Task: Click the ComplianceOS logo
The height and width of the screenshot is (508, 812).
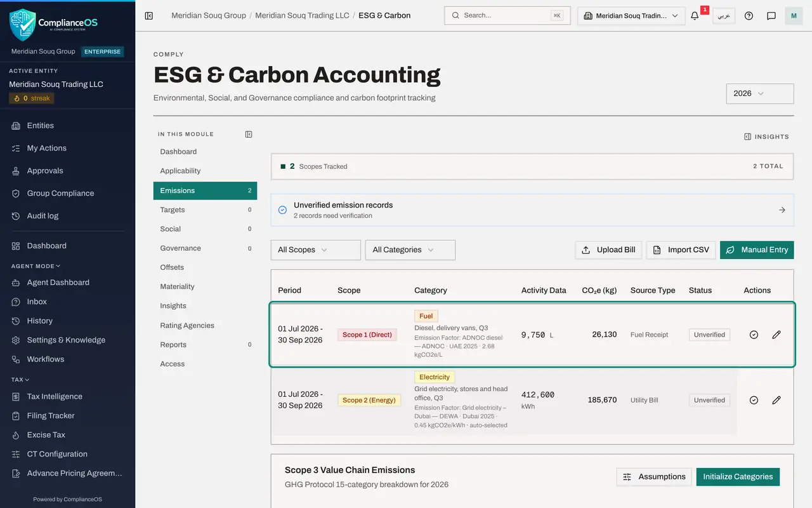Action: point(54,24)
